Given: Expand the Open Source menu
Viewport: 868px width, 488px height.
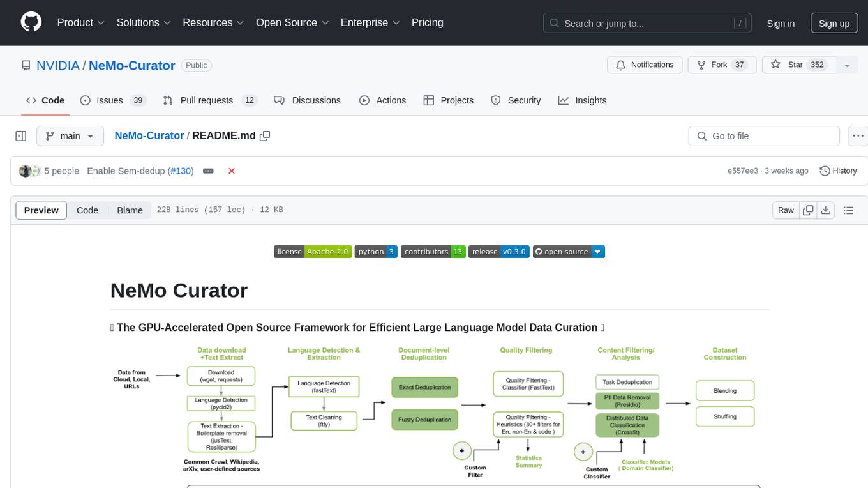Looking at the screenshot, I should pos(292,22).
